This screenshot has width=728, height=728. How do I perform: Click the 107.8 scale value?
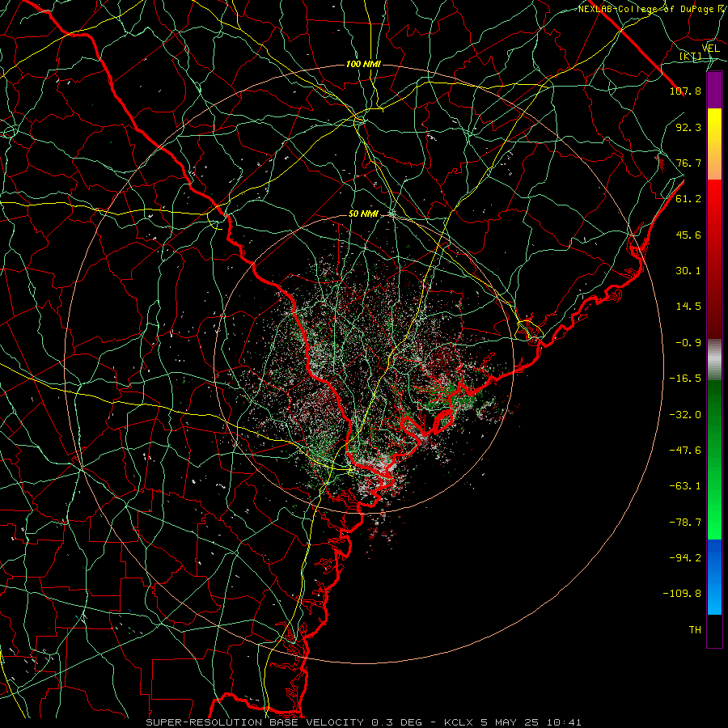tap(685, 91)
